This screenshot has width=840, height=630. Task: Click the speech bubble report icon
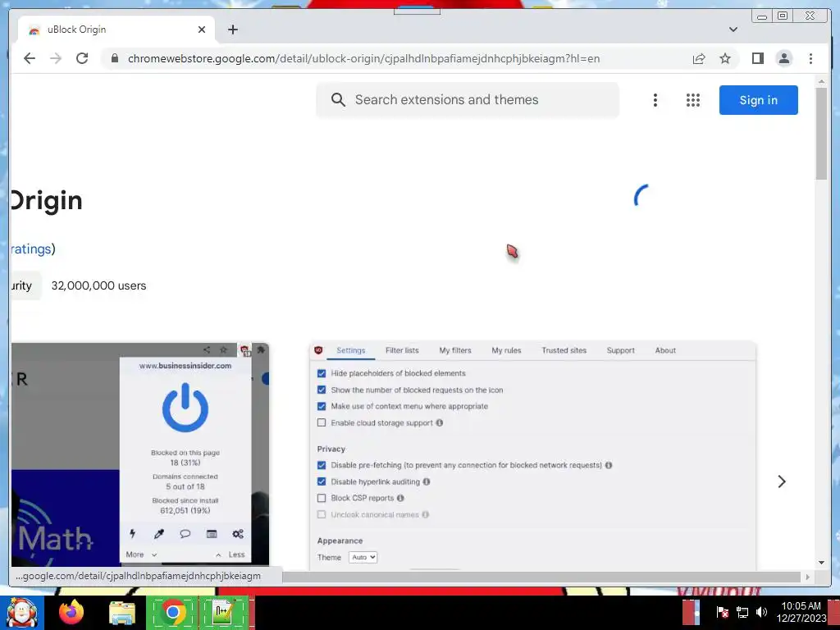coord(185,533)
